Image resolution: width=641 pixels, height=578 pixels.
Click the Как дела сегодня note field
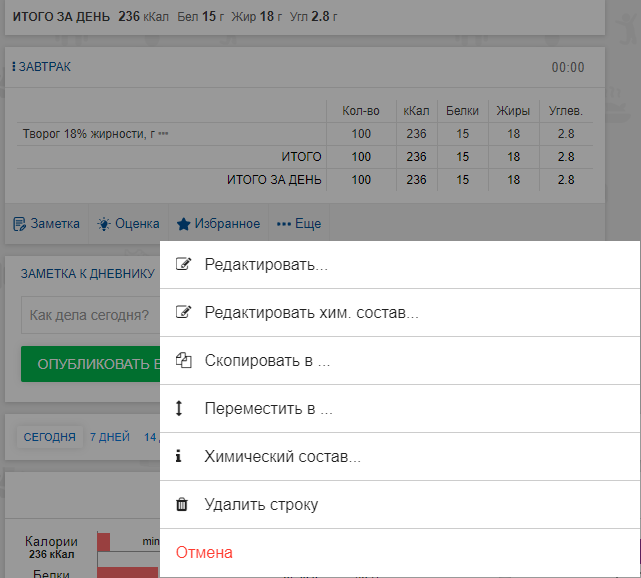pos(90,315)
